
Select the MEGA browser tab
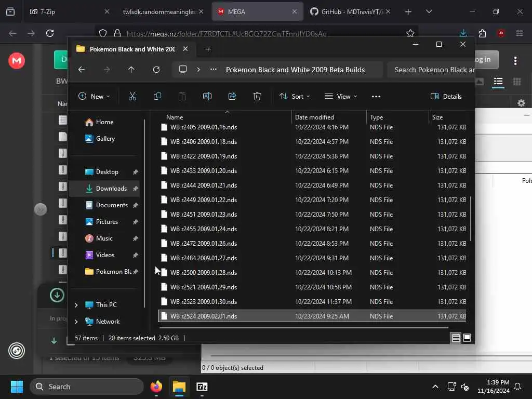tap(257, 11)
